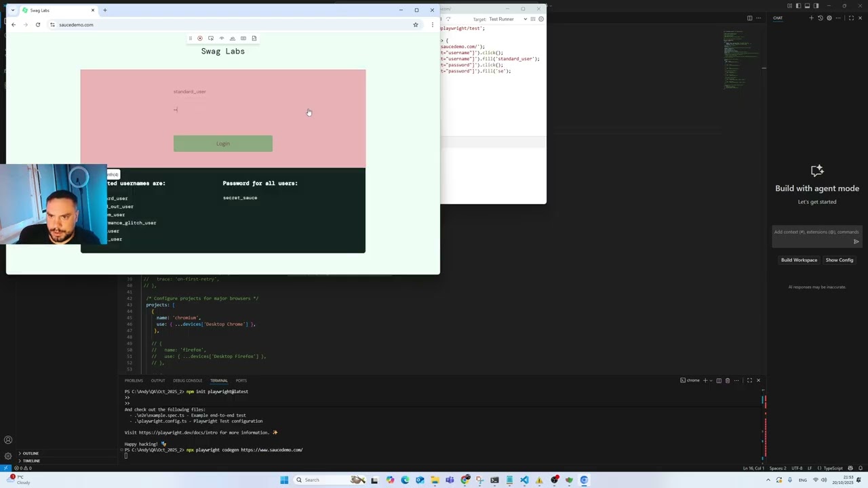Click the Windows taskbar Search box
This screenshot has height=488, width=868.
[330, 480]
